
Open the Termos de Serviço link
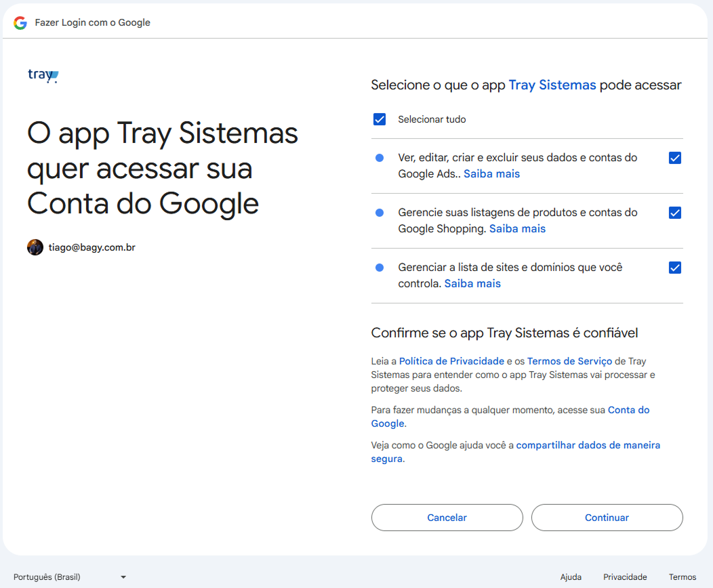pos(569,361)
